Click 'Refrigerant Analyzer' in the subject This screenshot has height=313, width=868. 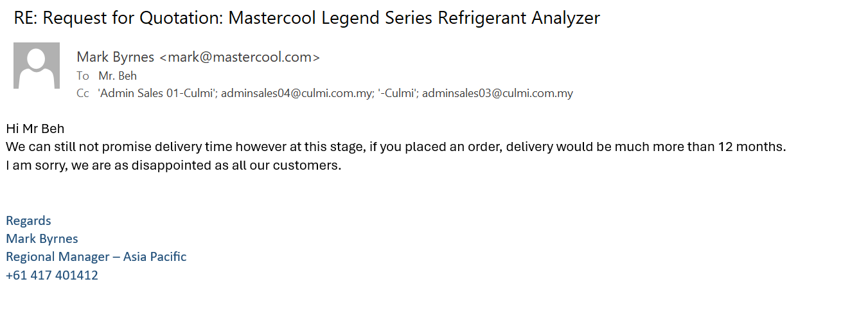click(x=518, y=18)
